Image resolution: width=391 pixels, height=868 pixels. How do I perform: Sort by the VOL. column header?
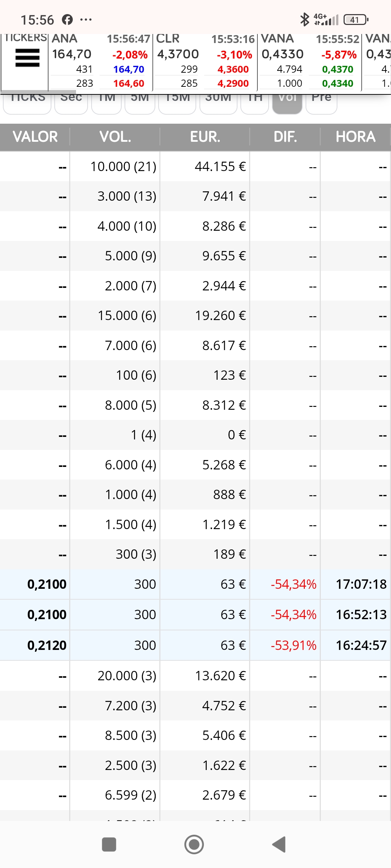click(x=115, y=137)
